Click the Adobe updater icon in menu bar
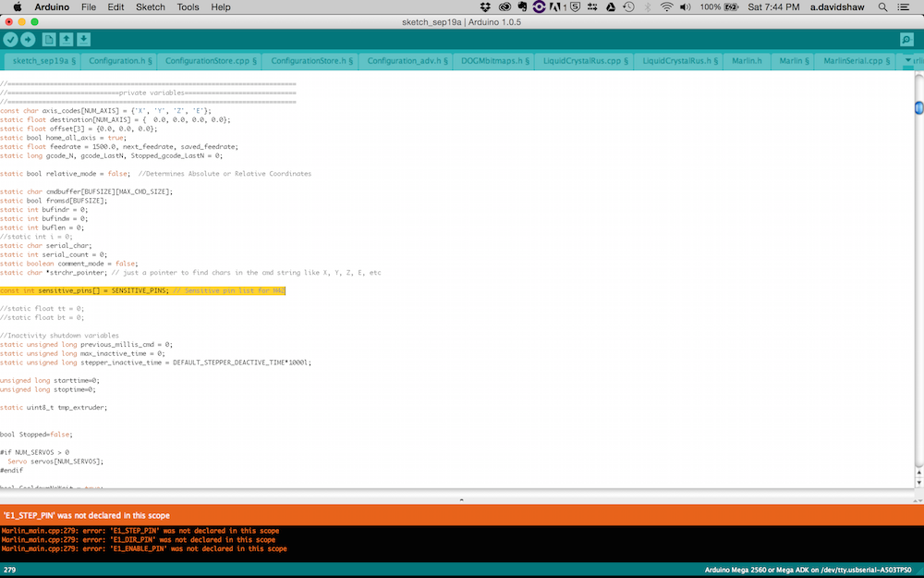This screenshot has height=578, width=924. [x=556, y=7]
